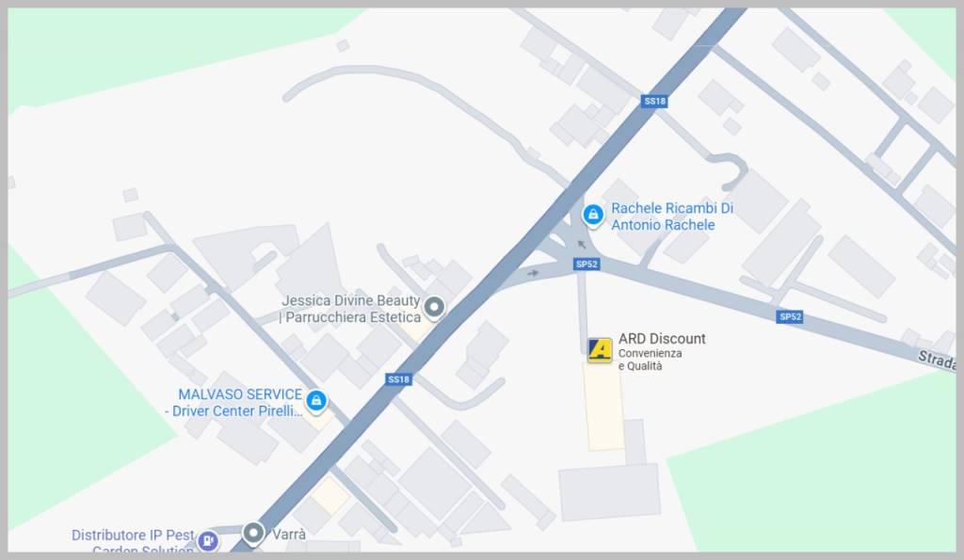Open the Jessica Divine Beauty gray marker

tap(435, 307)
